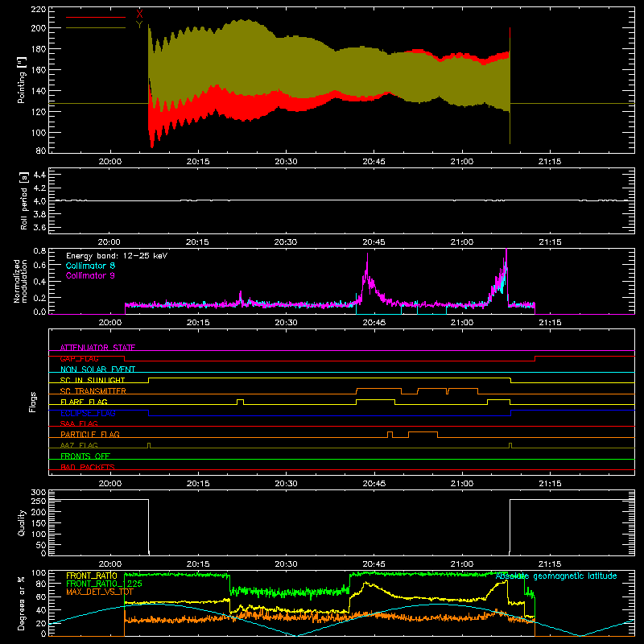Click the 20:45 time label under Roll period panel
Viewport: 644px width, 644px height.
point(374,242)
